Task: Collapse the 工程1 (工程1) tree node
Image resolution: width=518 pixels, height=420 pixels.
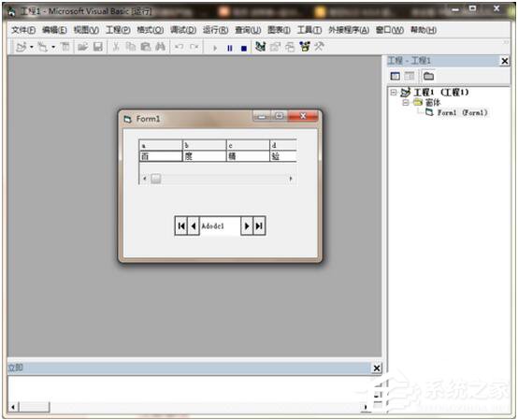Action: 393,93
